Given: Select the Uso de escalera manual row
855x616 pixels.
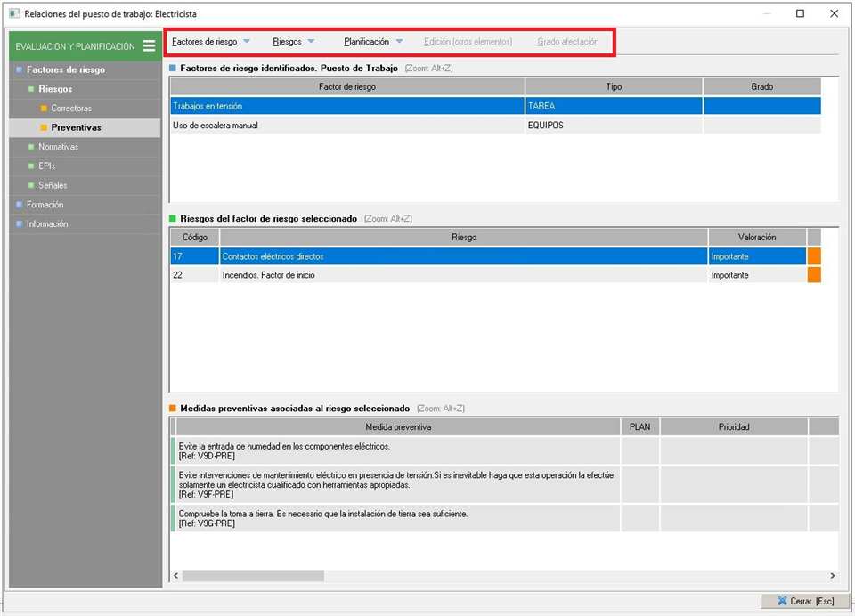Looking at the screenshot, I should pos(347,126).
